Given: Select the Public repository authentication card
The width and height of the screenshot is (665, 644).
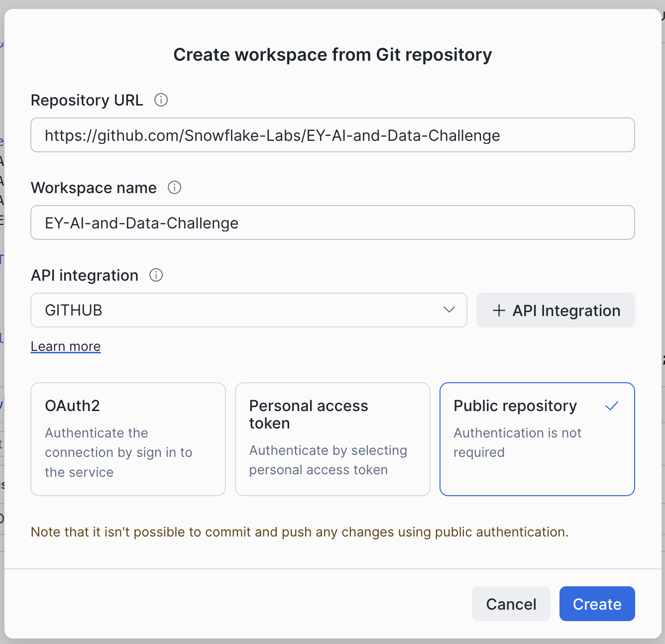Looking at the screenshot, I should 537,439.
